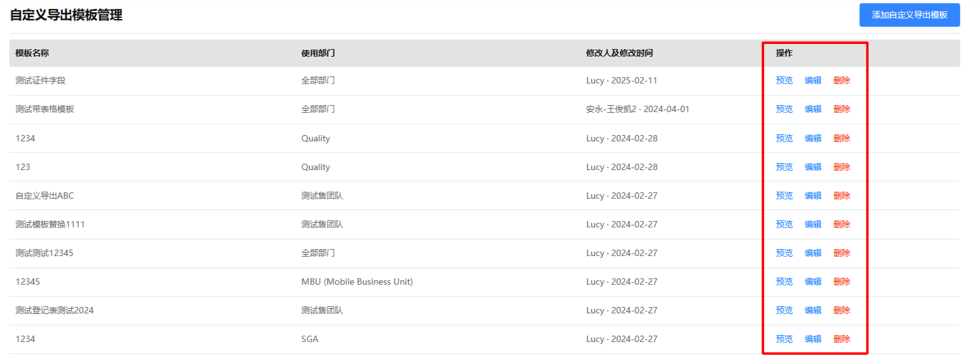Preview the 测试带表格模板 template
Screen dimensions: 980x356
click(785, 110)
